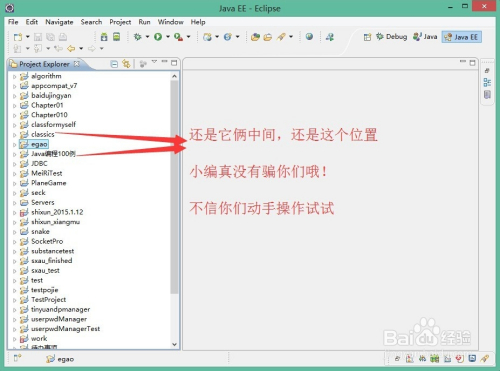Click the Save All icon
Image resolution: width=500 pixels, height=371 pixels.
50,37
